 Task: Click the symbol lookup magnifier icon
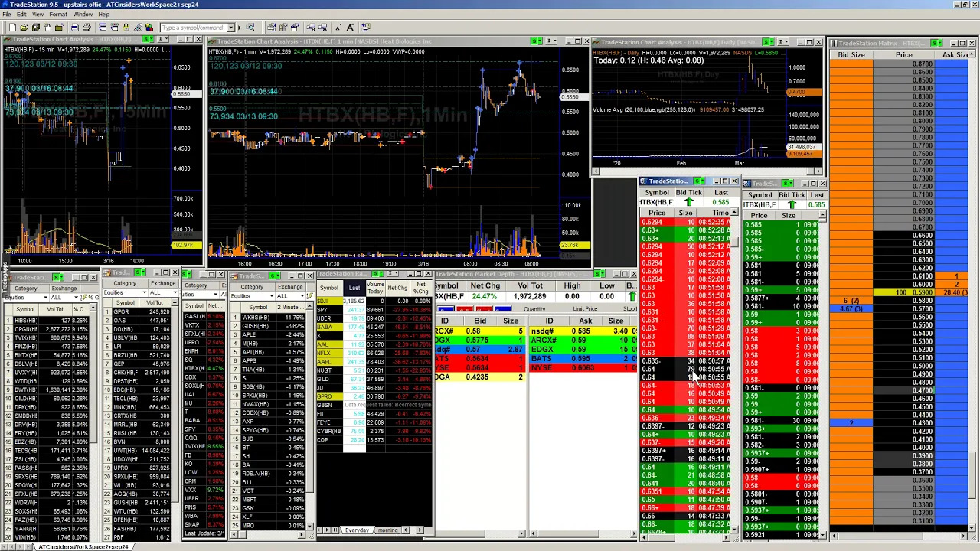[250, 28]
